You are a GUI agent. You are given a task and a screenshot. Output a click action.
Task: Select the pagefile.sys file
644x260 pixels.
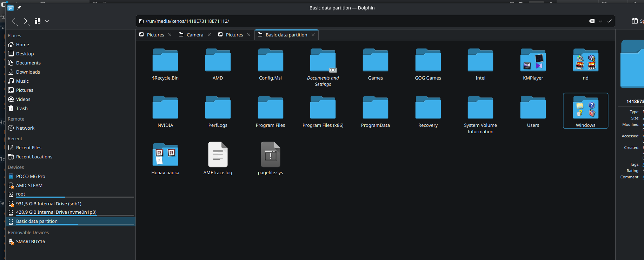[x=270, y=158]
